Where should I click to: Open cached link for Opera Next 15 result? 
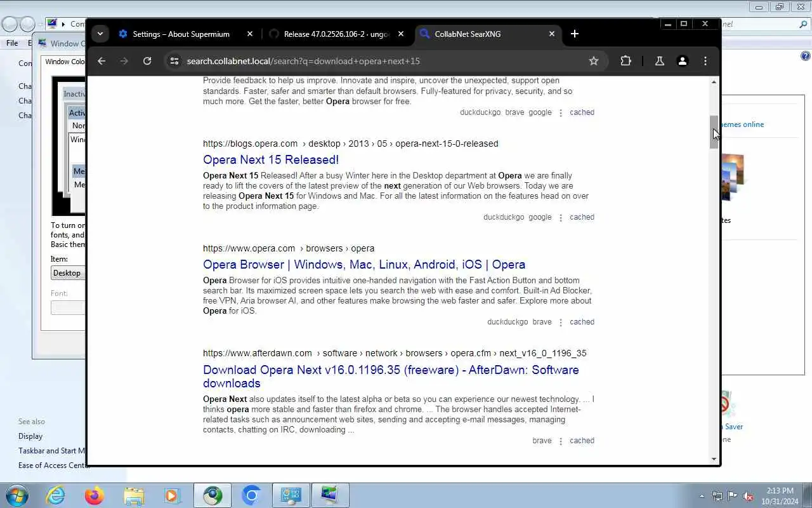[x=582, y=217]
